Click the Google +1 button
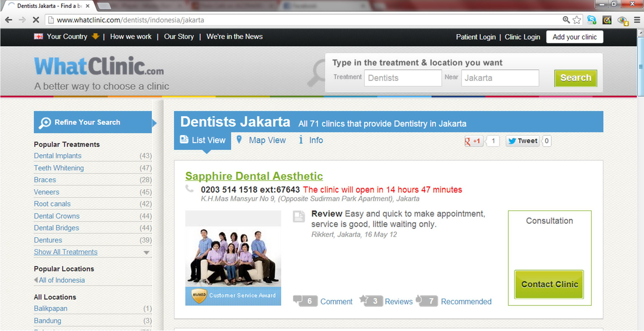This screenshot has width=644, height=331. [x=474, y=141]
